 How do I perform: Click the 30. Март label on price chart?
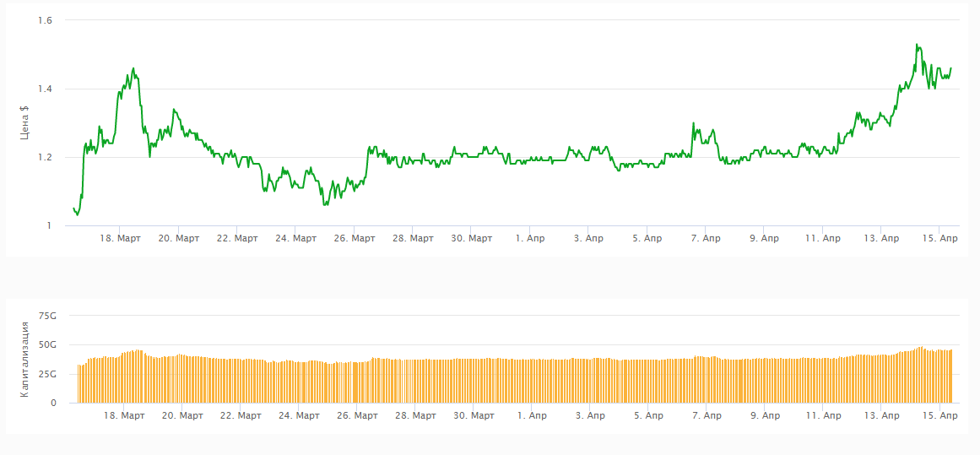point(471,239)
